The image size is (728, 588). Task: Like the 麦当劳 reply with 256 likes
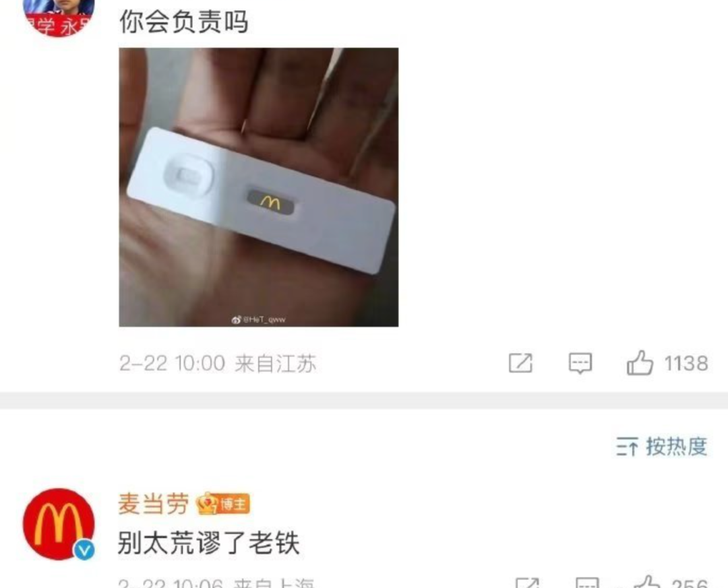pyautogui.click(x=648, y=583)
